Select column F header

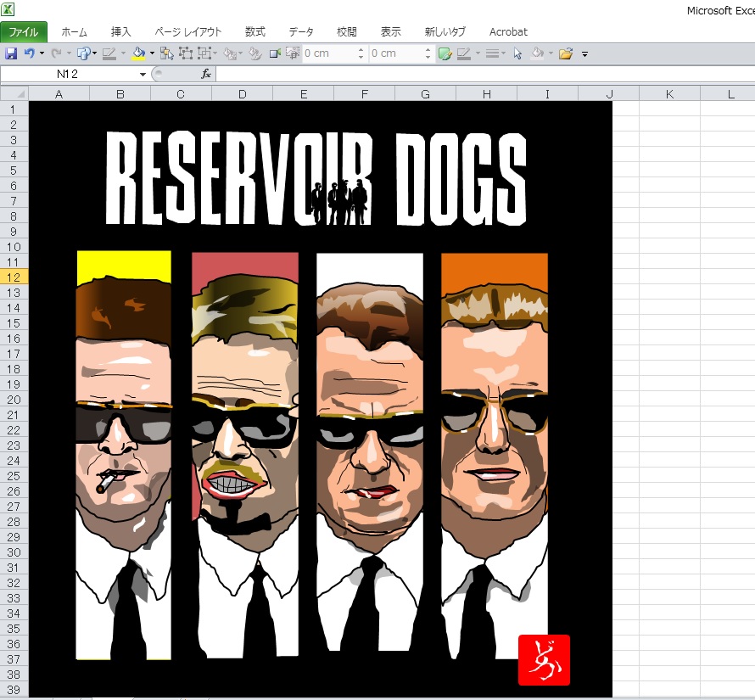pos(365,94)
